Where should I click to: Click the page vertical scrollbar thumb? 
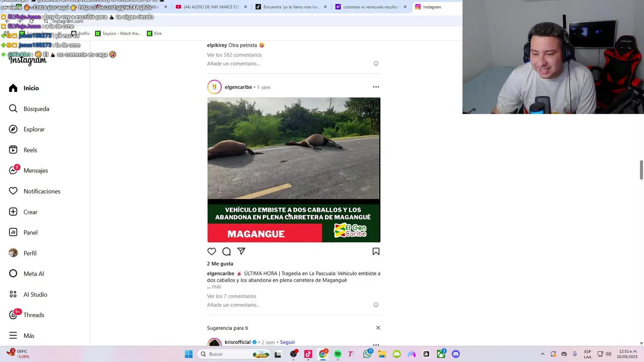pos(641,170)
